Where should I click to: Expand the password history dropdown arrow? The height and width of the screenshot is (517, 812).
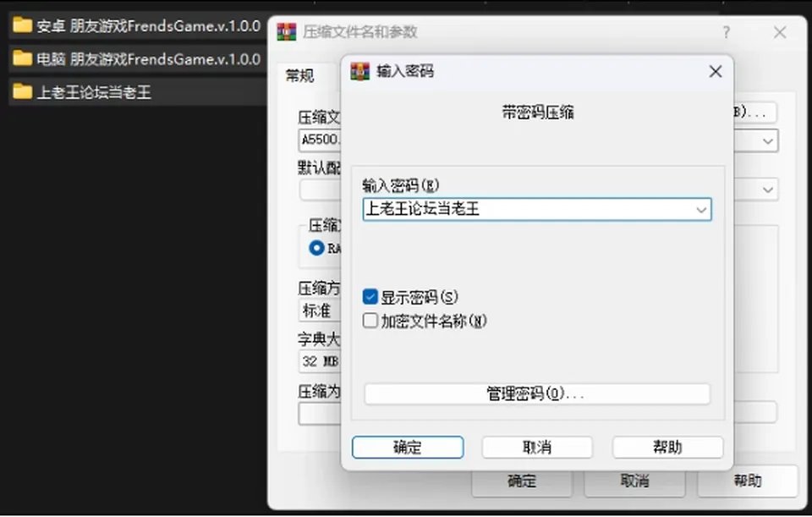(x=701, y=210)
